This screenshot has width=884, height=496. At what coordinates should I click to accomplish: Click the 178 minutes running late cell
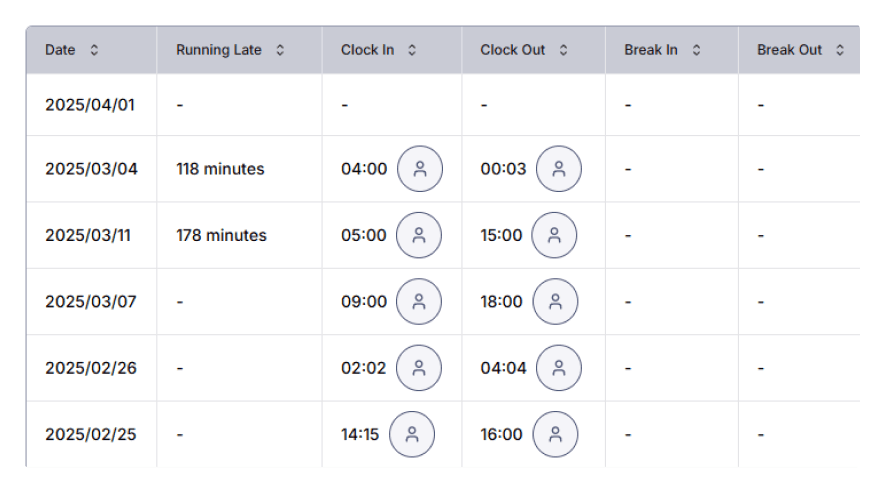(x=221, y=236)
